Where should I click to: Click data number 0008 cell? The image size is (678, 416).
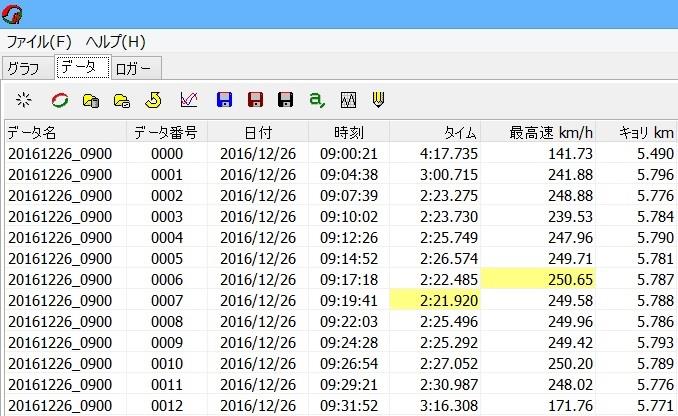167,322
